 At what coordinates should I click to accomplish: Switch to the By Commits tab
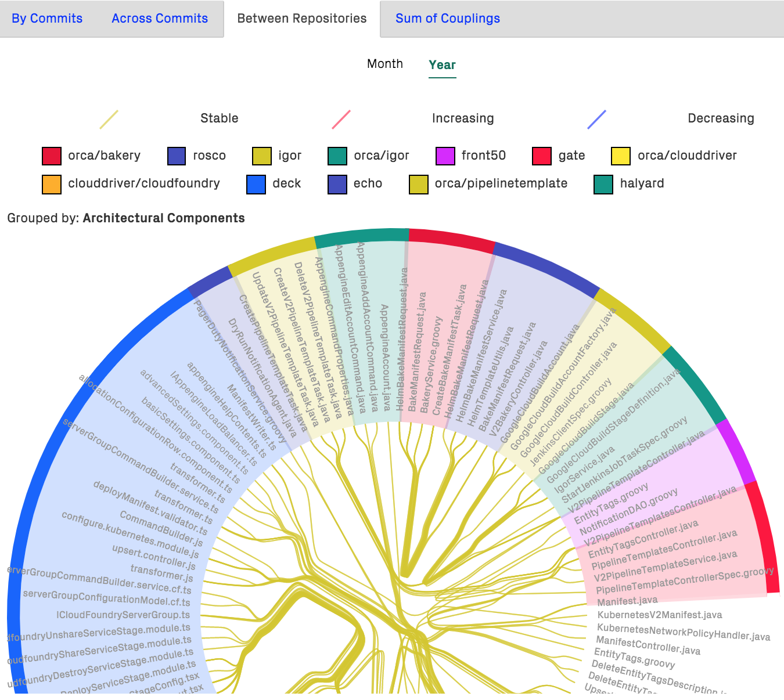pos(47,19)
